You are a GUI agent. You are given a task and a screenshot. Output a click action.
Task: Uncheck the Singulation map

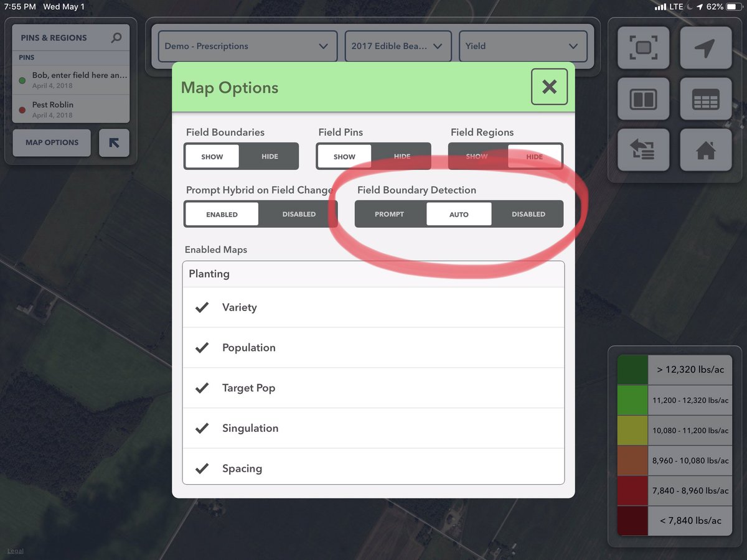(202, 428)
